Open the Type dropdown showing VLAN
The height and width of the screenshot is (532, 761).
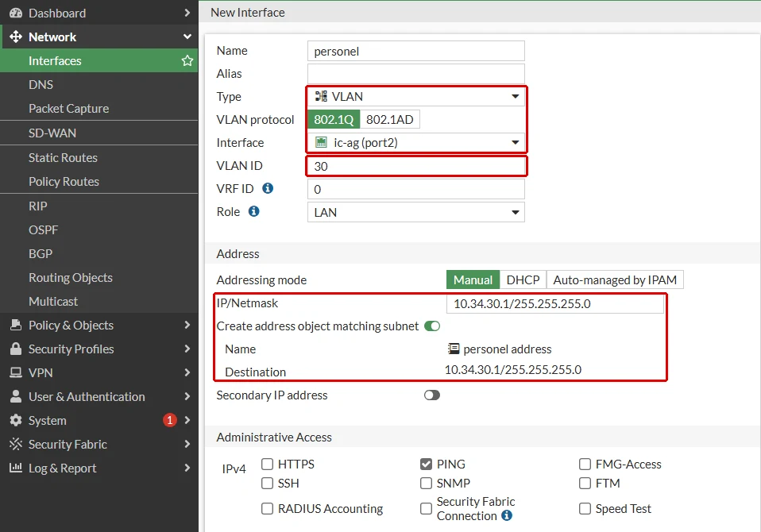416,96
